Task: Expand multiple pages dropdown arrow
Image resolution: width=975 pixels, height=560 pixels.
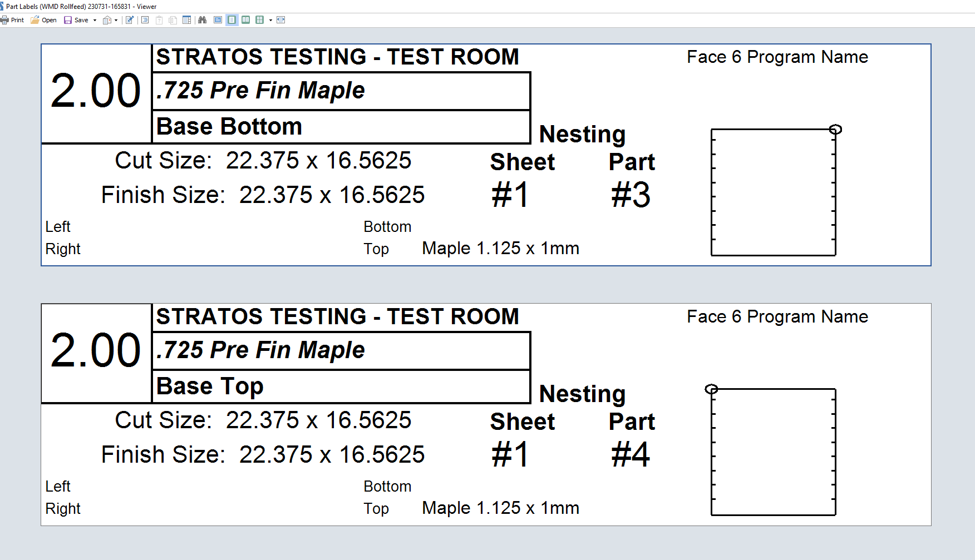Action: click(270, 20)
